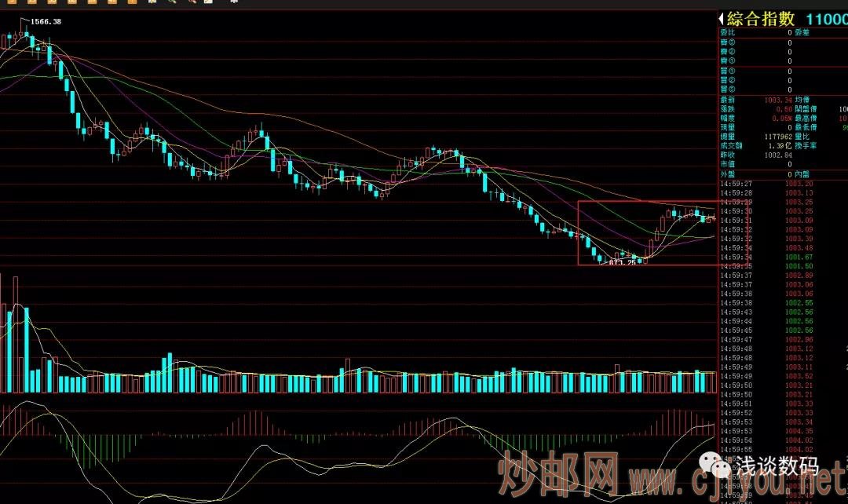The width and height of the screenshot is (848, 504).
Task: Click the second orange toolbar icon
Action: pyautogui.click(x=33, y=3)
